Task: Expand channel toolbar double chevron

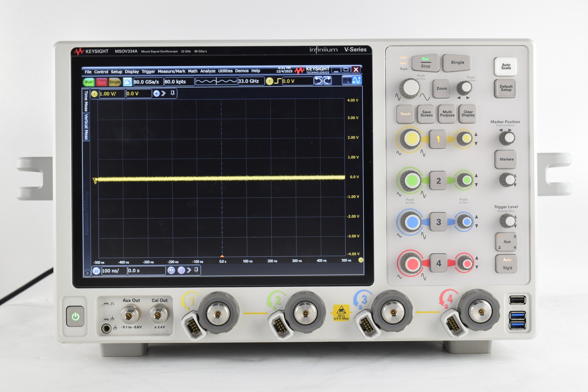Action: coord(164,93)
